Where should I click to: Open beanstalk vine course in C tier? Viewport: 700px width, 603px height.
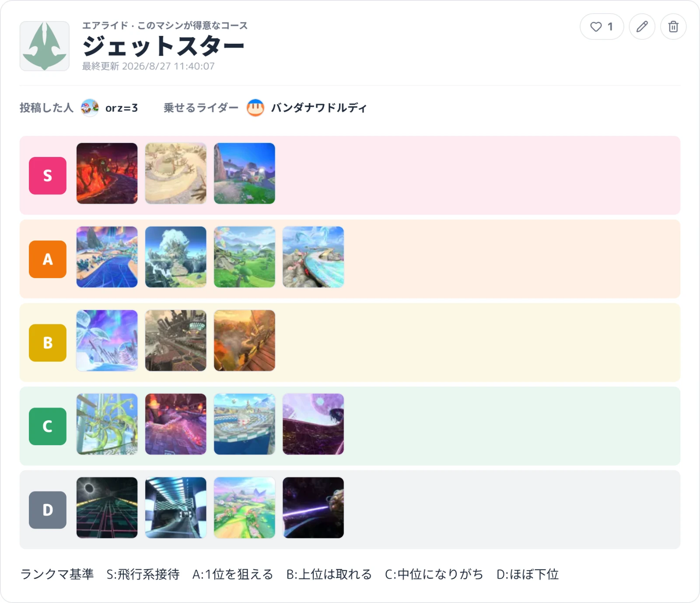point(107,424)
